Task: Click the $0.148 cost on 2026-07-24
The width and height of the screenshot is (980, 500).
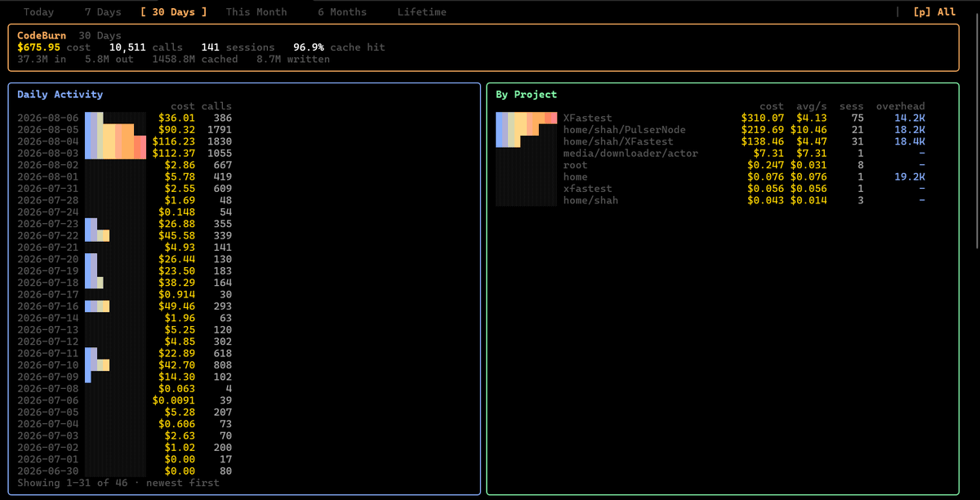Action: 176,212
